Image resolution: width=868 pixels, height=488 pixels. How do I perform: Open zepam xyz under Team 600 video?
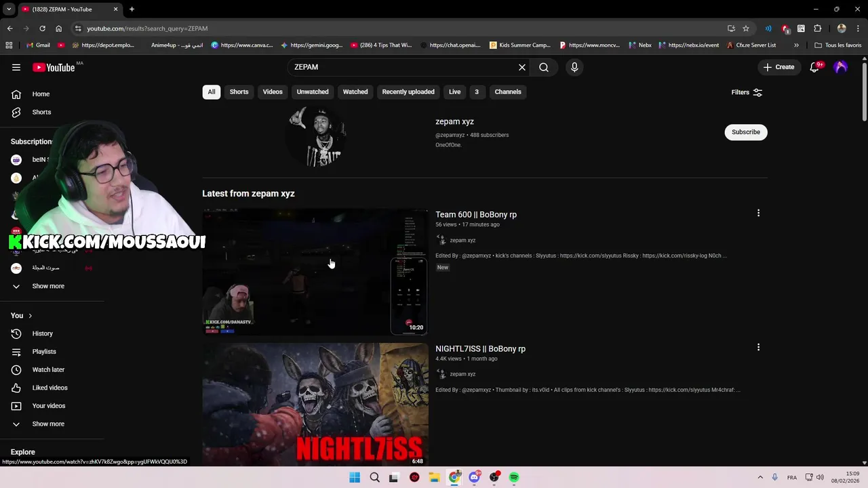pyautogui.click(x=462, y=240)
